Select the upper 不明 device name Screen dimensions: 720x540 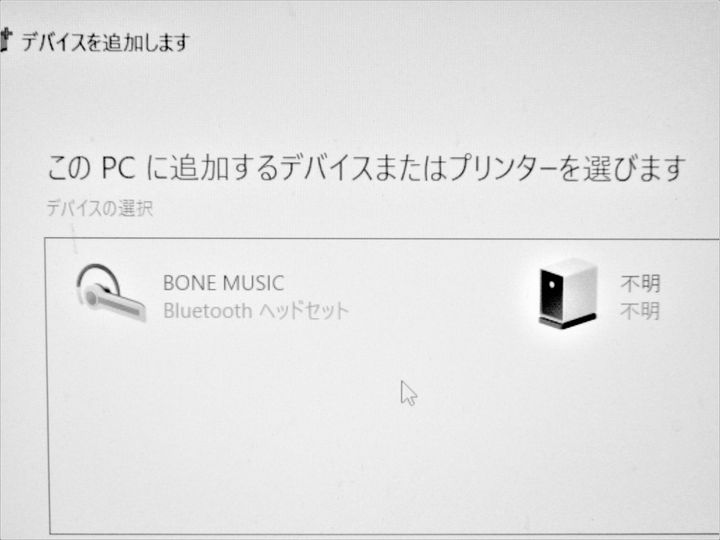(640, 283)
